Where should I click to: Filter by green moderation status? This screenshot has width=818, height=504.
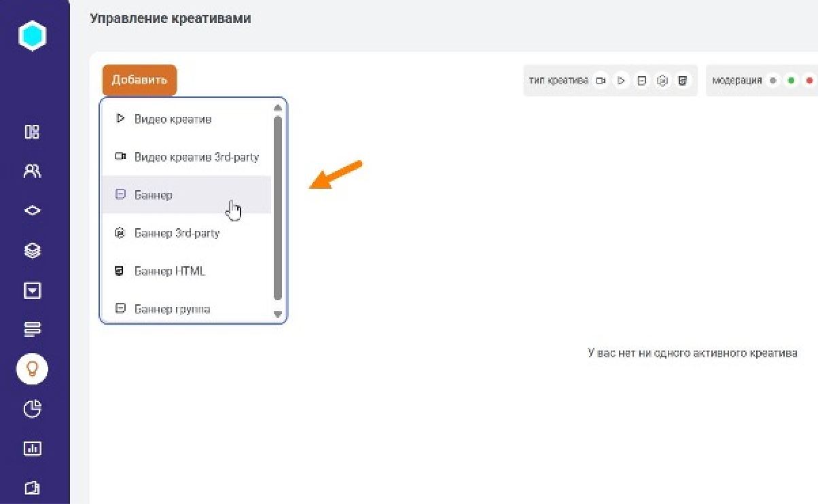[791, 81]
